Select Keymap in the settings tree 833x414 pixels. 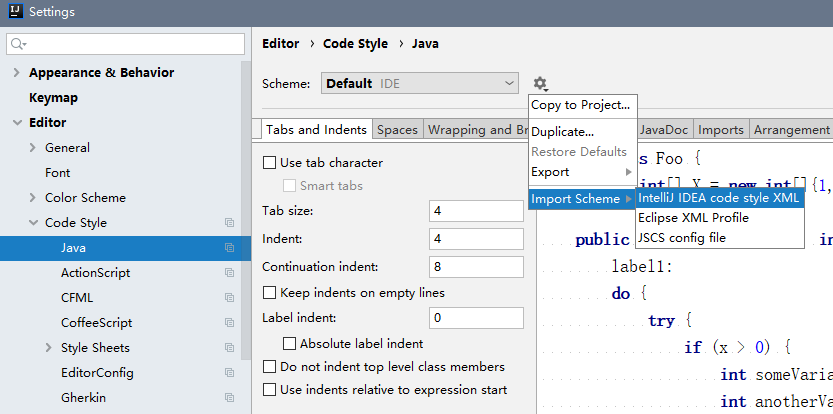click(53, 98)
